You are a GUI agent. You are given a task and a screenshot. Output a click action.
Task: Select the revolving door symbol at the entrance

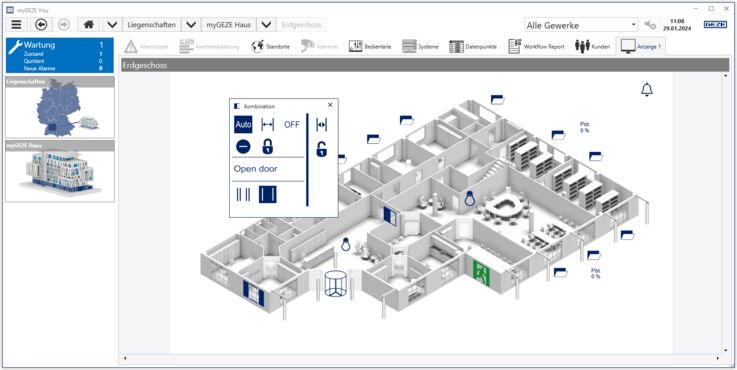point(336,283)
